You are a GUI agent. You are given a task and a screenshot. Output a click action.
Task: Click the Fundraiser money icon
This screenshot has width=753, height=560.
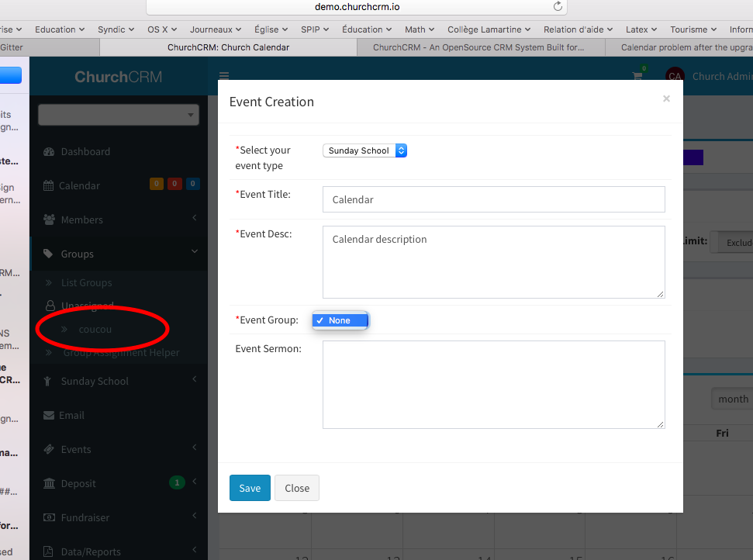49,517
